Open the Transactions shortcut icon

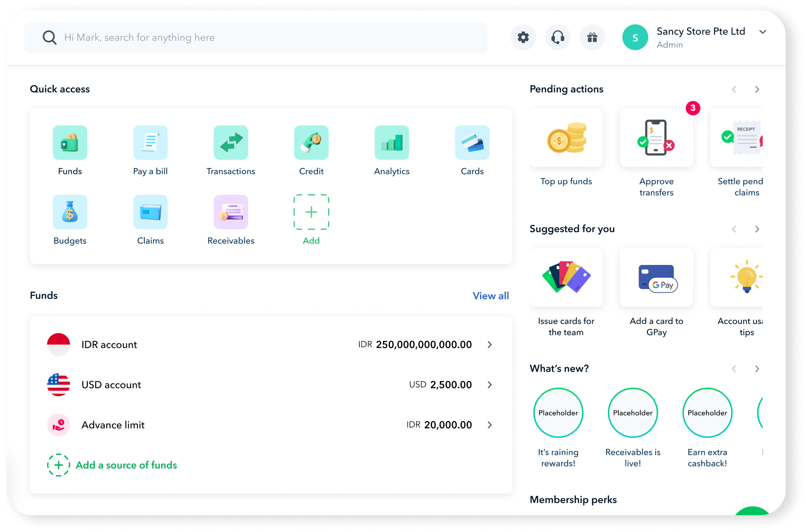[231, 143]
